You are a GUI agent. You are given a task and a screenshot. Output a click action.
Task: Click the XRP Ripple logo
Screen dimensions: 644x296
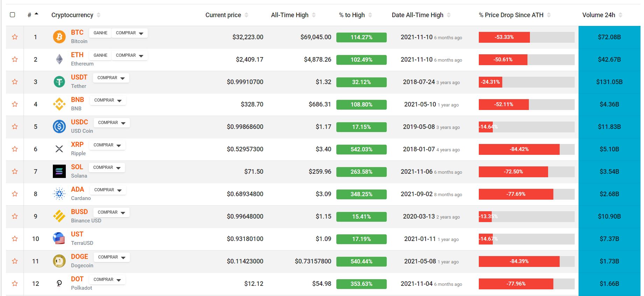(59, 149)
